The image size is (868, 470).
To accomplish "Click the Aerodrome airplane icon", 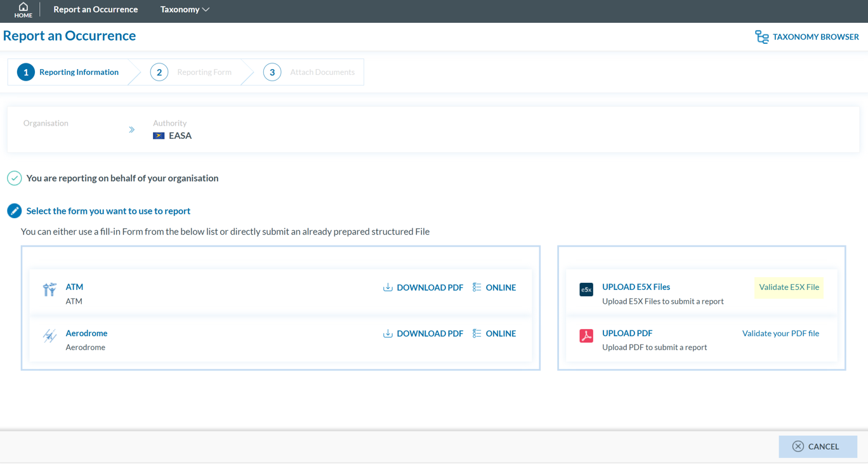I will pos(49,336).
